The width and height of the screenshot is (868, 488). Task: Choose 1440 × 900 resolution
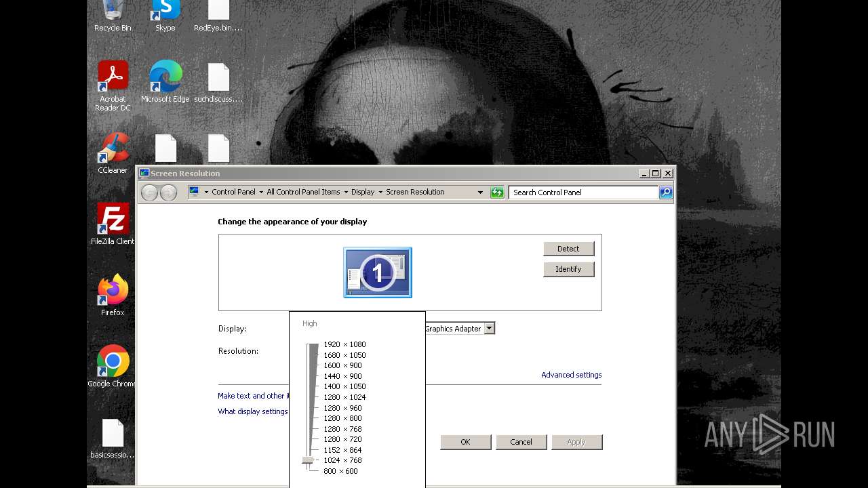coord(342,376)
